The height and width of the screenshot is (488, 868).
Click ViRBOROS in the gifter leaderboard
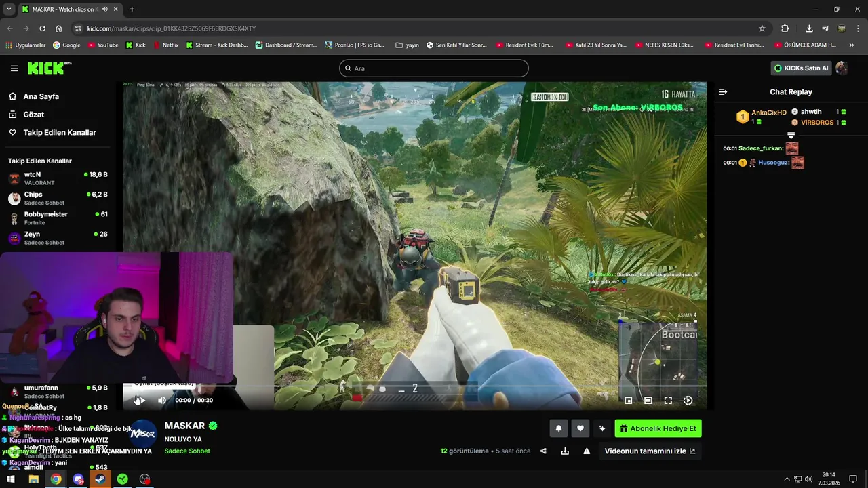click(x=816, y=123)
